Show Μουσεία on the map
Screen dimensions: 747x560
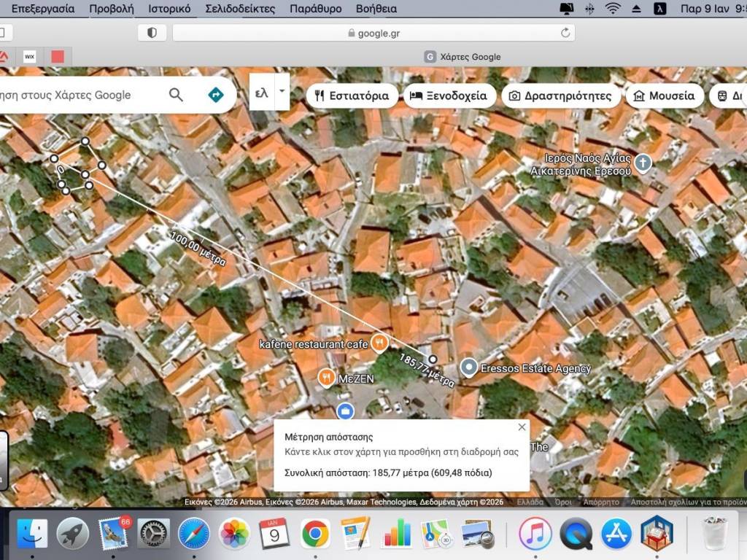pyautogui.click(x=664, y=96)
